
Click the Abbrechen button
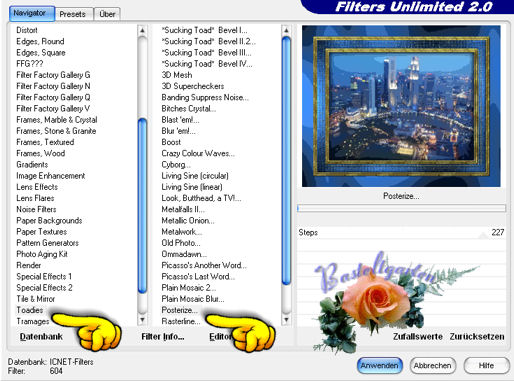click(x=432, y=366)
